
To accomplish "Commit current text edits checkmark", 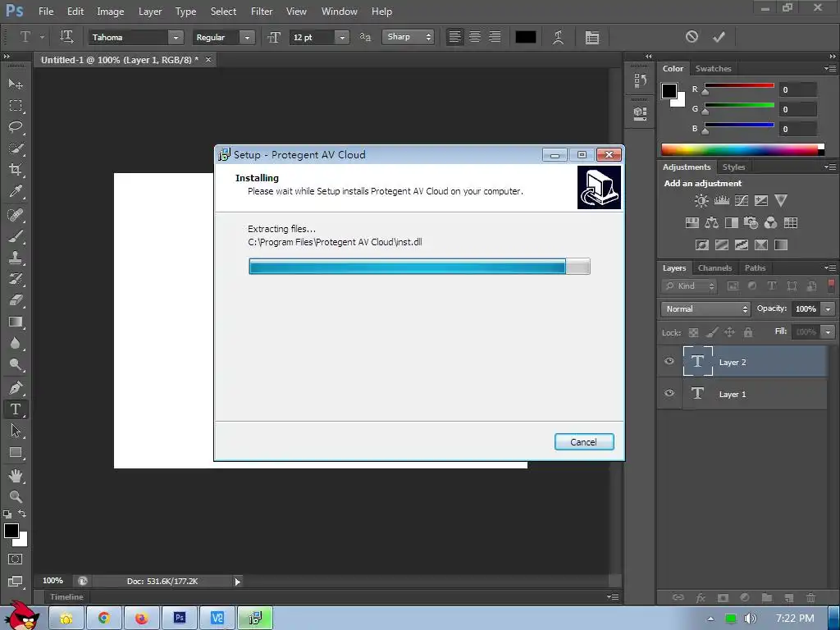I will [x=719, y=37].
